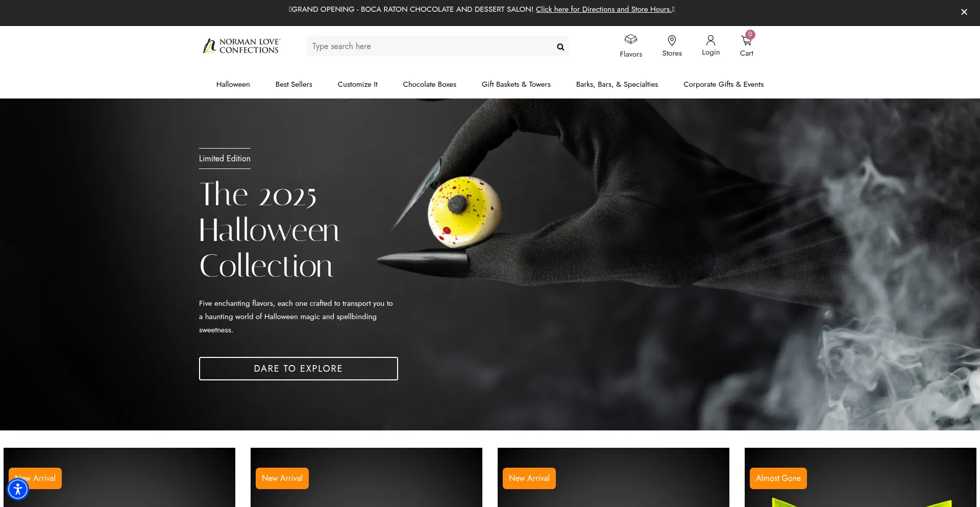Screen dimensions: 980x507
Task: Focus the Type search here field
Action: pyautogui.click(x=431, y=46)
